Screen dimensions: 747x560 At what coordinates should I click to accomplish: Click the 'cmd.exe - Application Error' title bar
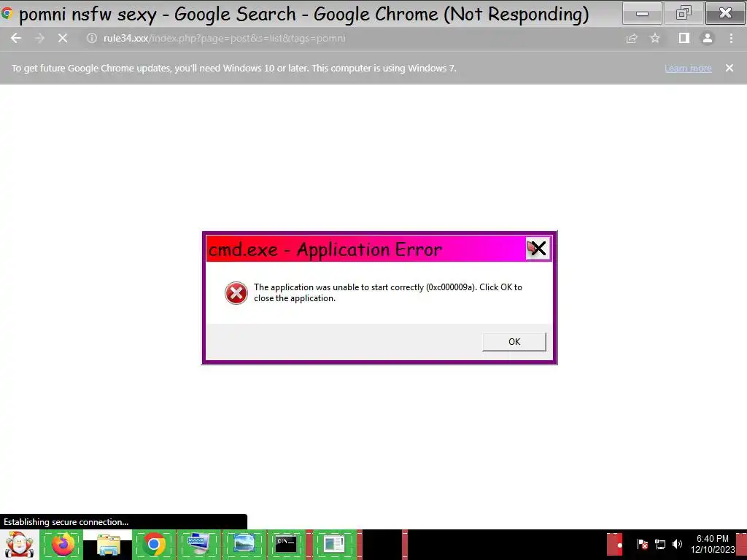pos(366,249)
